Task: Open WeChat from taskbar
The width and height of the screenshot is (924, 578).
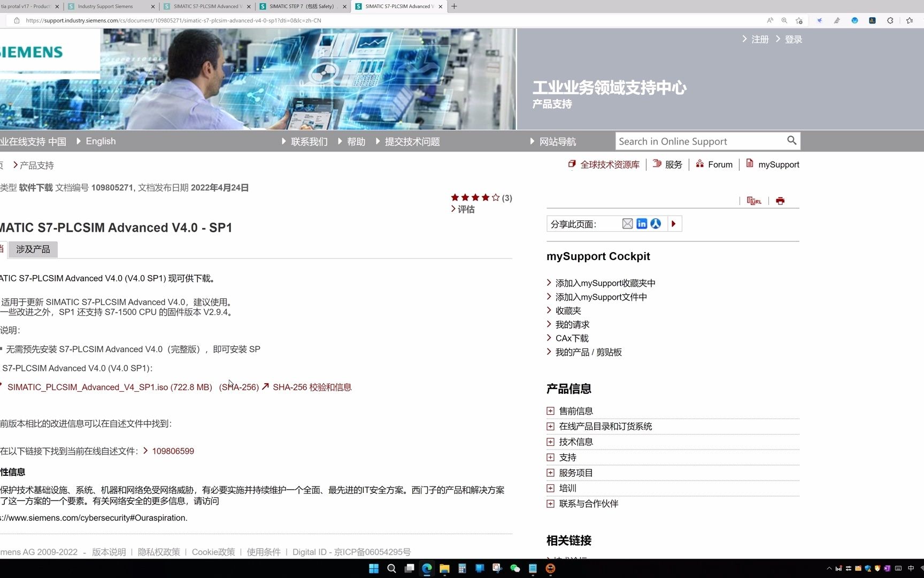Action: pos(515,568)
